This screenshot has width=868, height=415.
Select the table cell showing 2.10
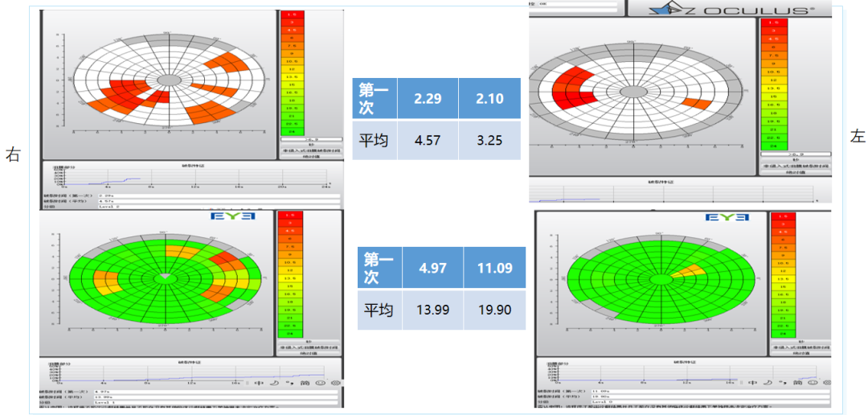pyautogui.click(x=489, y=98)
